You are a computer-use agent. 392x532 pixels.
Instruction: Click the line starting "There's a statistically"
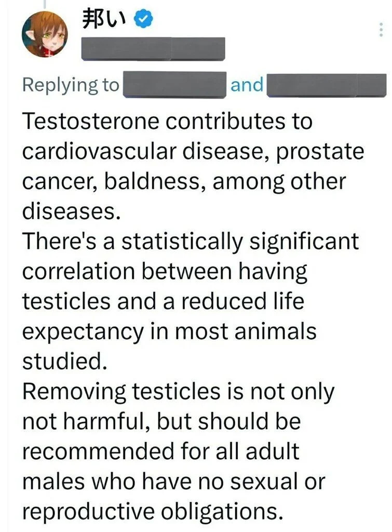(x=190, y=242)
